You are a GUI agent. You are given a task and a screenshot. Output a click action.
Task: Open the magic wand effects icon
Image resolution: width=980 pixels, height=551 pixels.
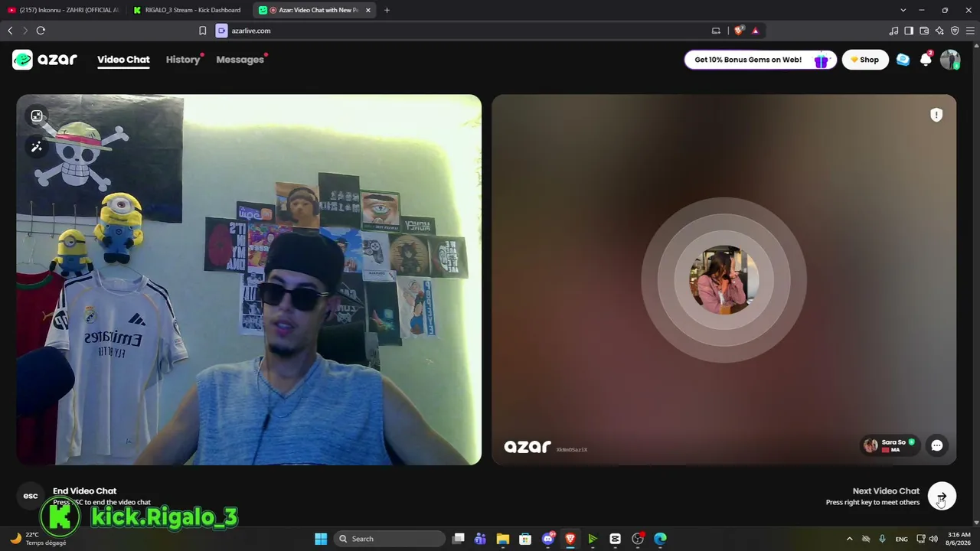point(37,147)
